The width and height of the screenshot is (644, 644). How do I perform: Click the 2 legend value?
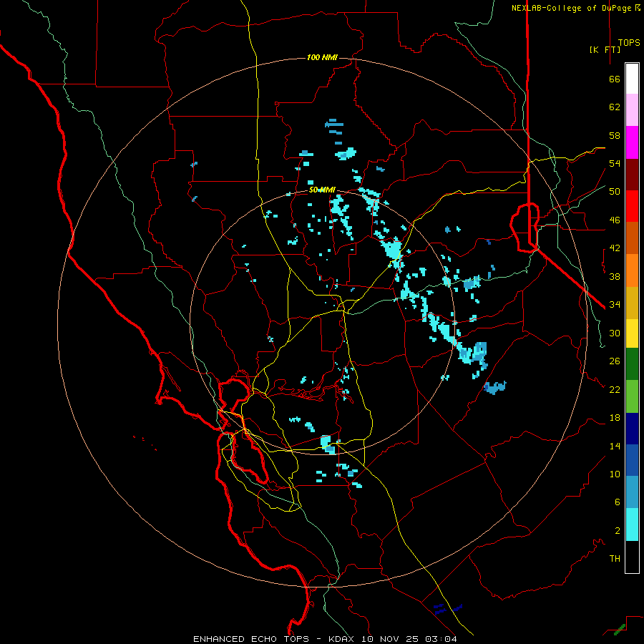(617, 531)
